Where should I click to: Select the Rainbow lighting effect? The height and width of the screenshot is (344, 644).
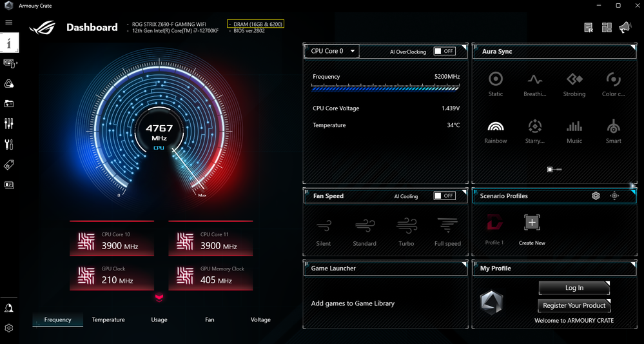pyautogui.click(x=496, y=132)
